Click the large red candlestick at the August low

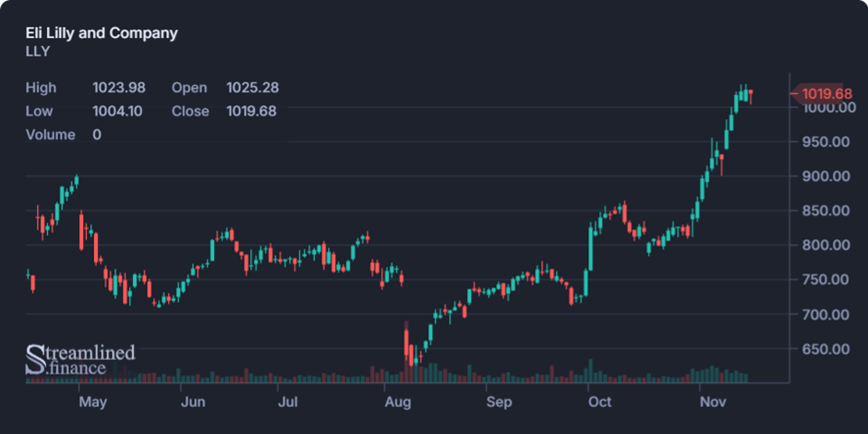(x=406, y=343)
